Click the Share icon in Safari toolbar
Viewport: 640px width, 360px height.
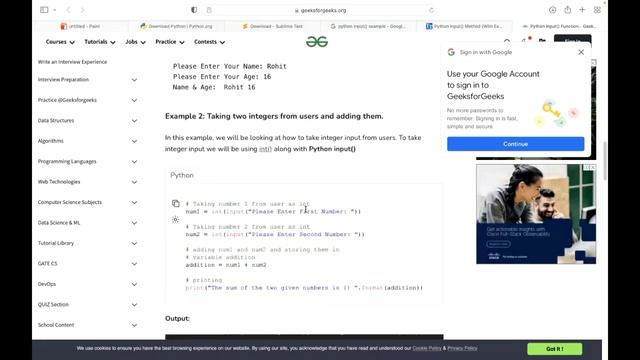pyautogui.click(x=567, y=10)
